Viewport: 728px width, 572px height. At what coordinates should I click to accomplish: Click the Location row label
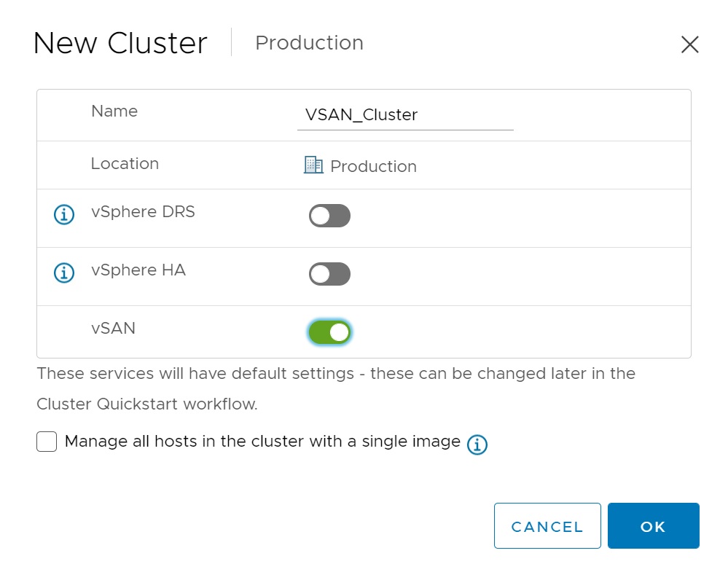[125, 164]
